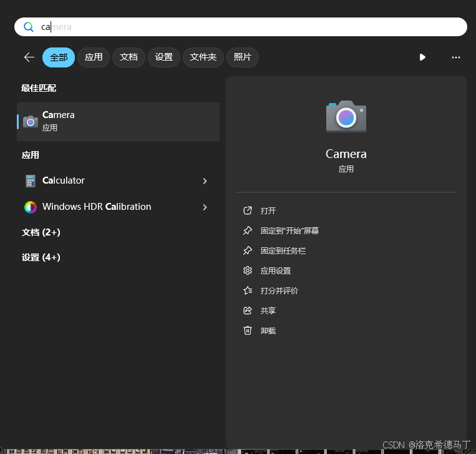Switch to the 文件夹 filter tab

(203, 57)
